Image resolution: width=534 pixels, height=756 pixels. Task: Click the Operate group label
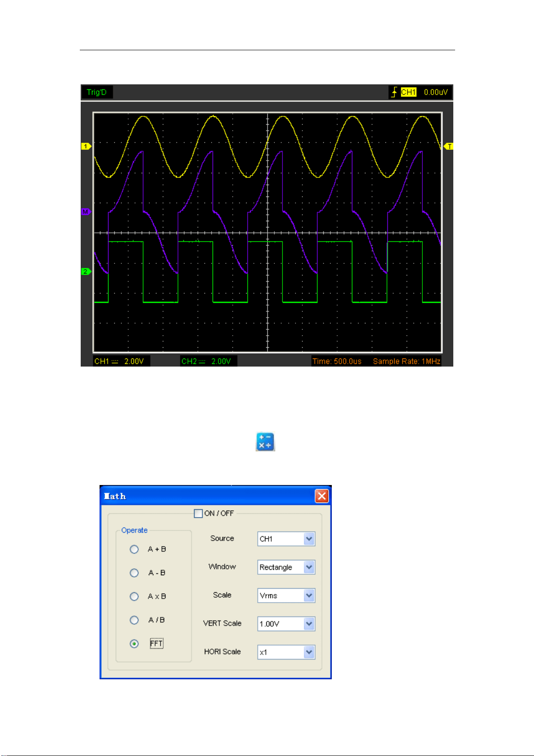[x=135, y=530]
